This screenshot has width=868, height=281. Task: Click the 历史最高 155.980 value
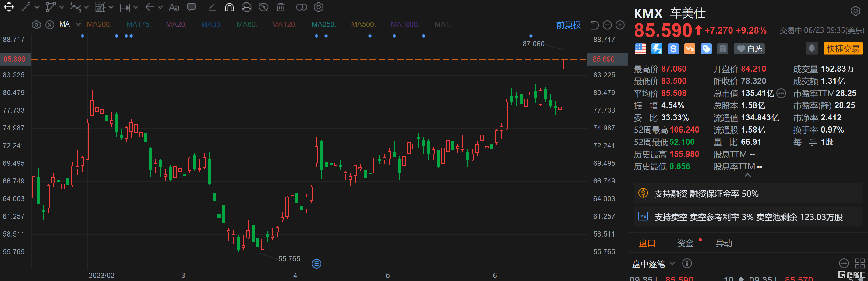[684, 154]
